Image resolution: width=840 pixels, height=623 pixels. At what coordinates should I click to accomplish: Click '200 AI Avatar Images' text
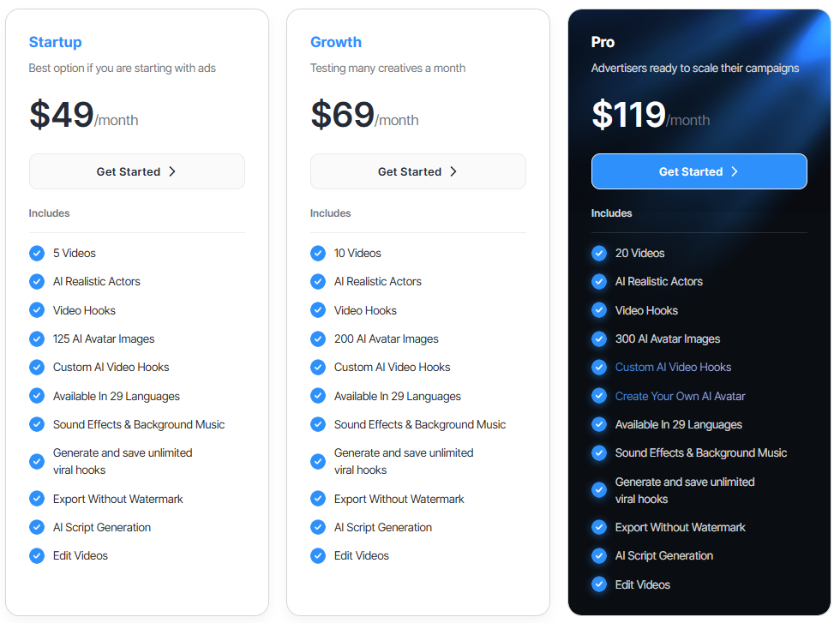387,338
